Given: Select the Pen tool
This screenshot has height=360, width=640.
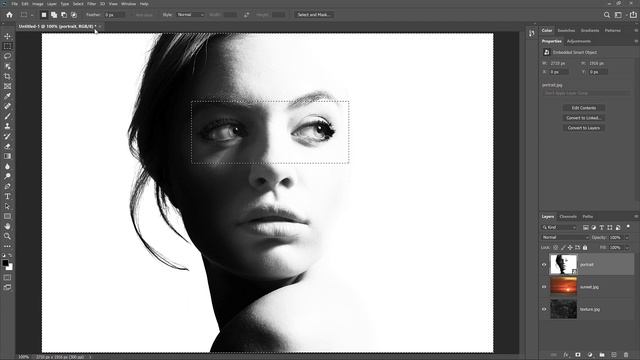Looking at the screenshot, I should tap(7, 186).
